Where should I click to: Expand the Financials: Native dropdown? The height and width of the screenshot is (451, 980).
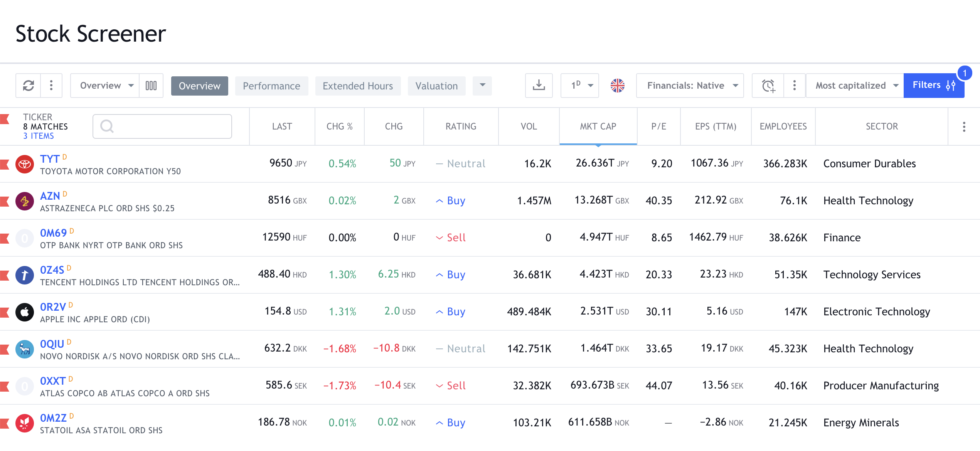[690, 86]
